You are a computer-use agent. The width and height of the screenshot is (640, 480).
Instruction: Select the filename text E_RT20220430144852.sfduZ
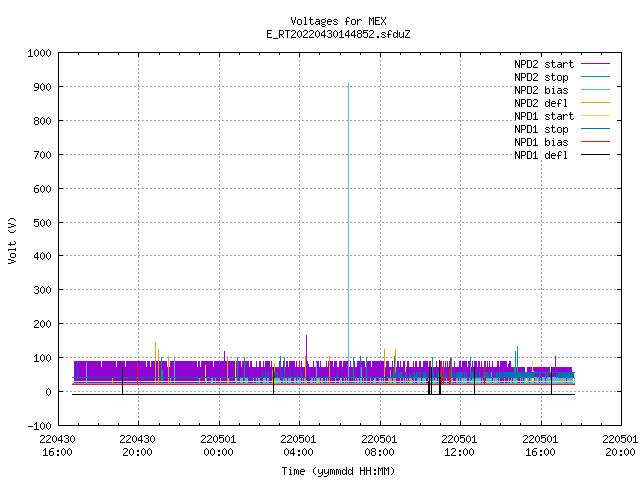click(338, 34)
